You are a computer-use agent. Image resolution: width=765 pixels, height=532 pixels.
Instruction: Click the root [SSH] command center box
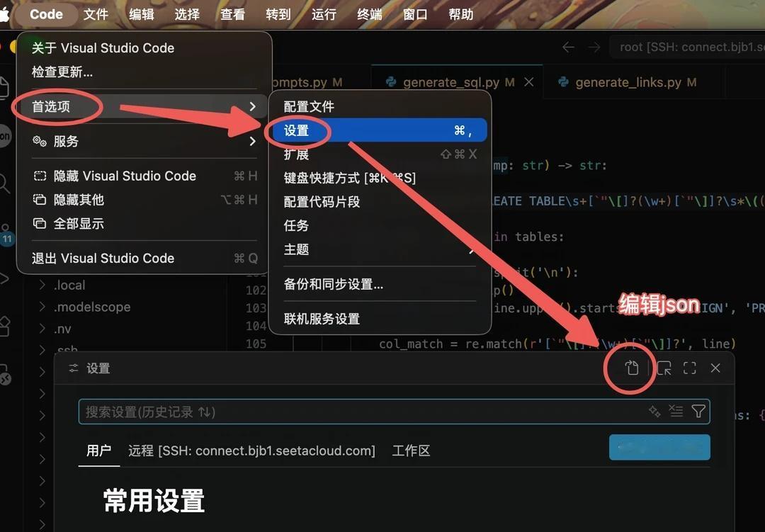687,47
